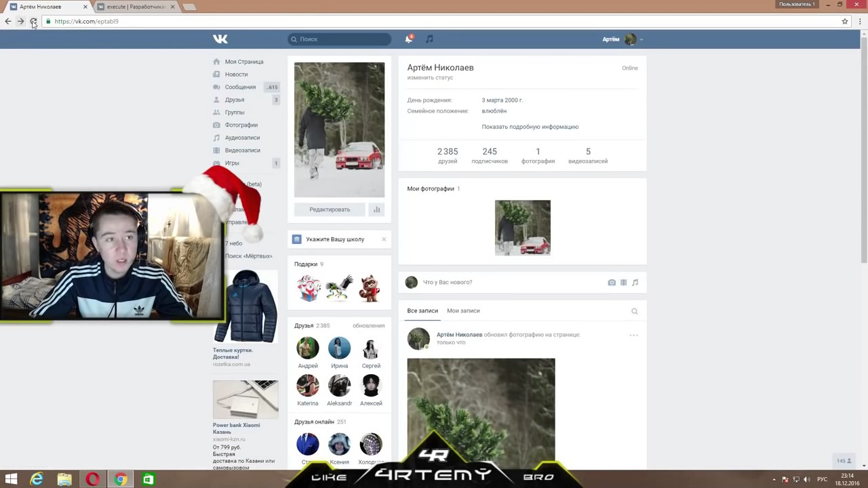Click the Поиск search field
868x488 pixels.
coord(339,39)
